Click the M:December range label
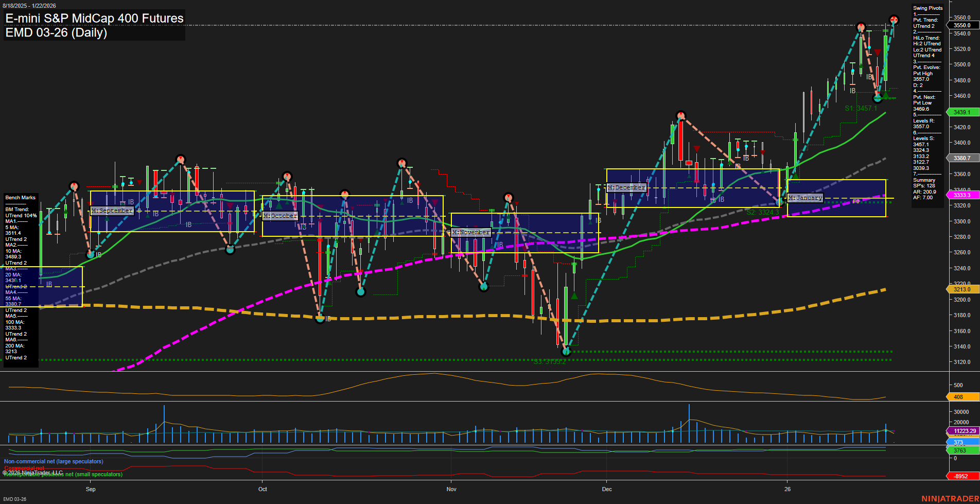 (626, 187)
